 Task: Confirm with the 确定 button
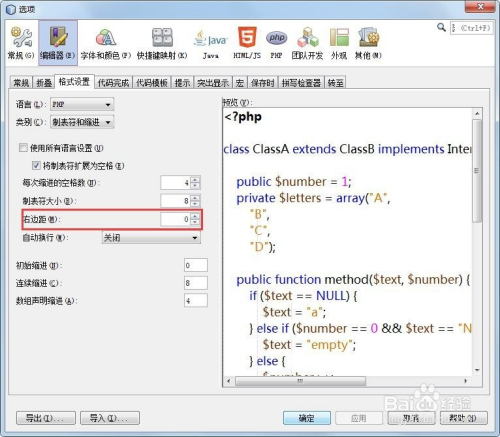pos(307,418)
